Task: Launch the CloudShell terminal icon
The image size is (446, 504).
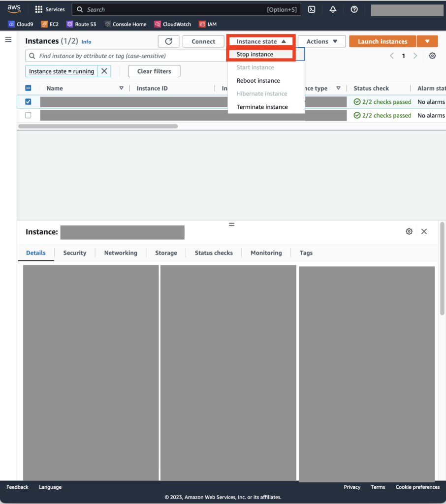Action: [x=312, y=9]
